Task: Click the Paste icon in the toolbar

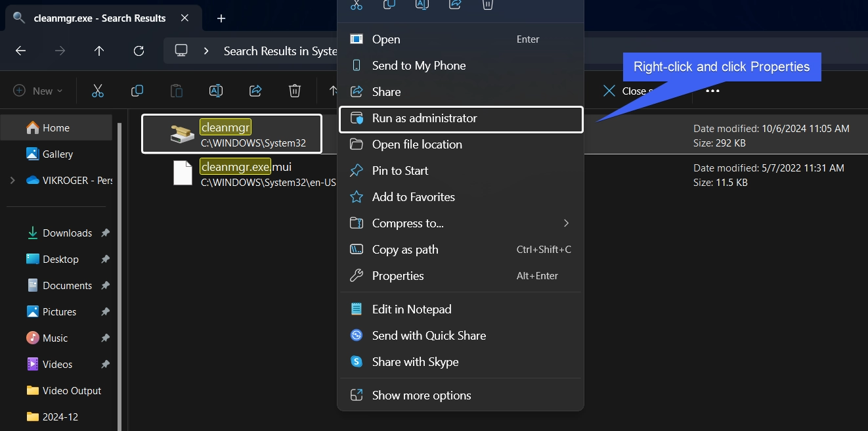Action: coord(177,91)
